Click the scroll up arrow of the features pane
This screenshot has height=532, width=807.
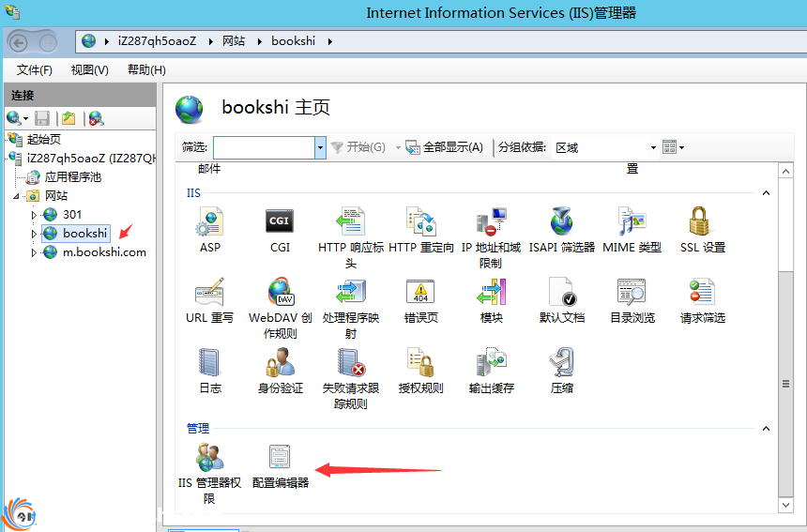tap(785, 171)
